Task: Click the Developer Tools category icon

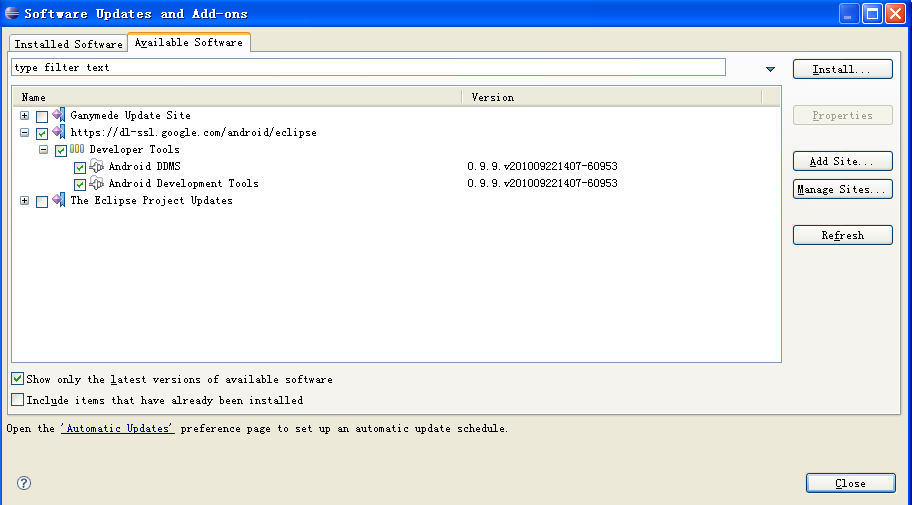Action: 77,149
